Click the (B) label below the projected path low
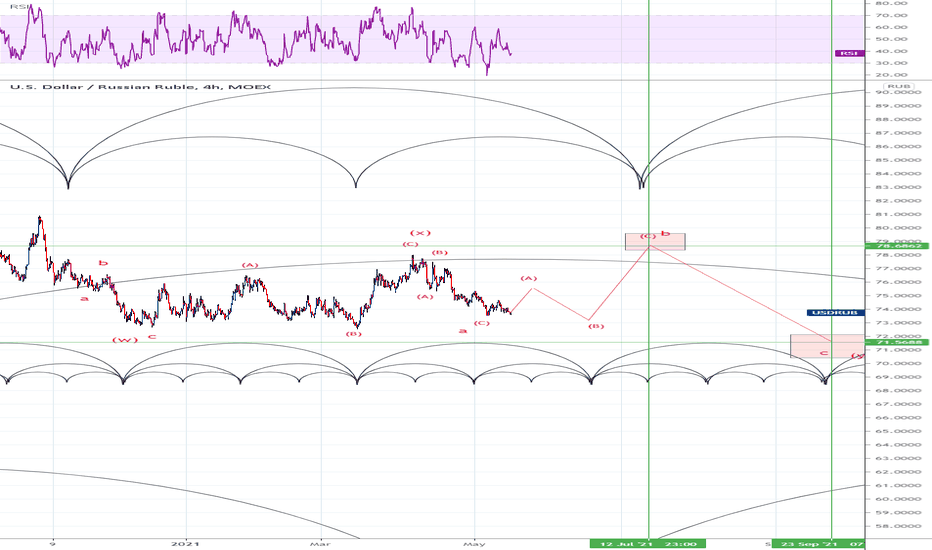The width and height of the screenshot is (932, 550). [596, 326]
